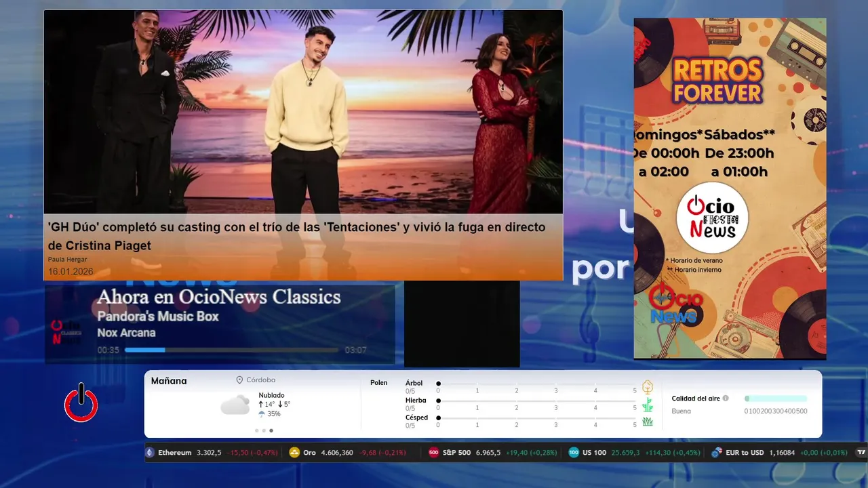The height and width of the screenshot is (488, 868).
Task: Click the TradingView logo in ticker
Action: pyautogui.click(x=862, y=452)
